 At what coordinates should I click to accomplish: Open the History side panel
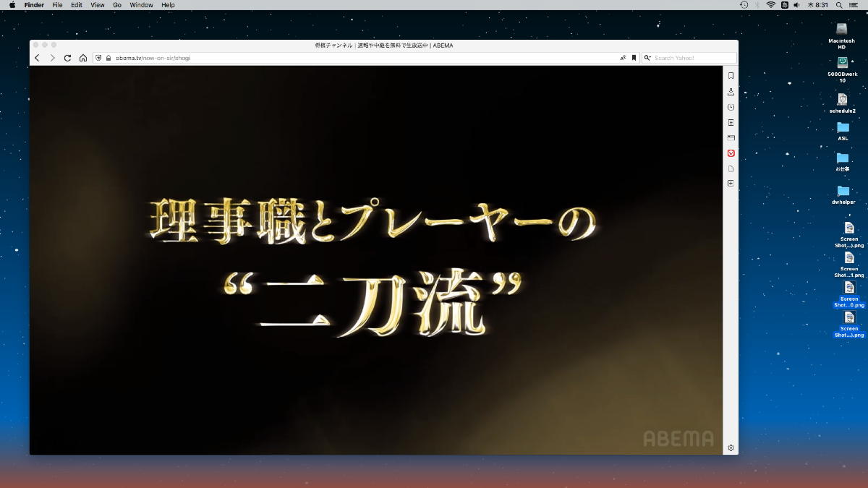point(731,107)
